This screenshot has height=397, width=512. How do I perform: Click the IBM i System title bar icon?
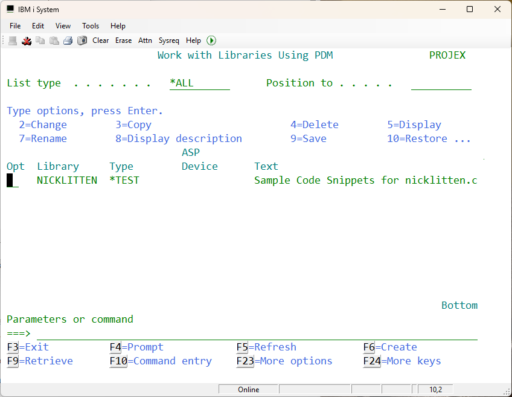10,9
